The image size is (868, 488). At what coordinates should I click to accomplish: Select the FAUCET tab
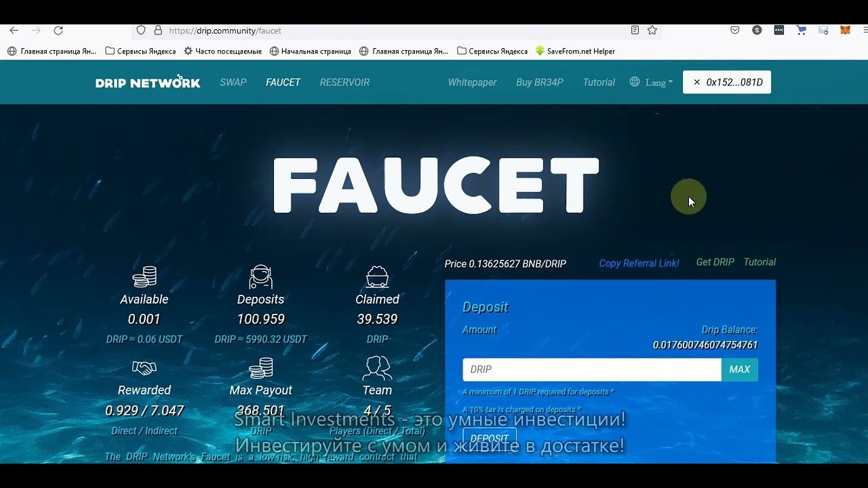(x=283, y=82)
